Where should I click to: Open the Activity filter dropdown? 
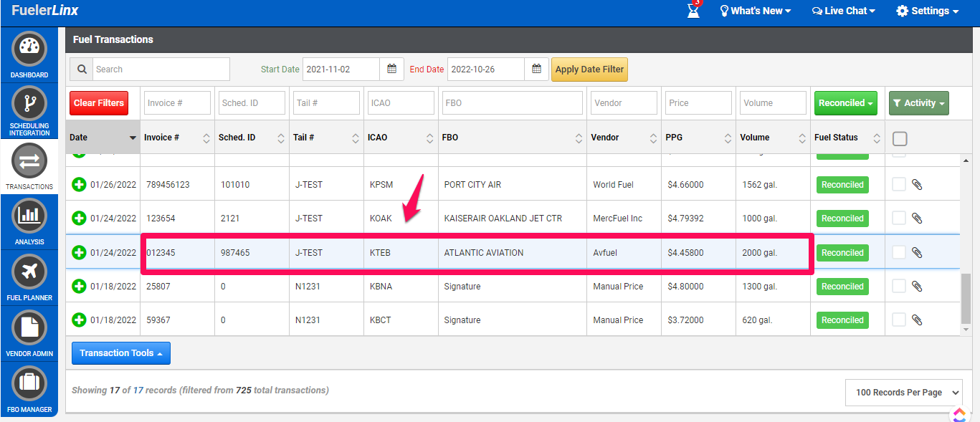coord(919,103)
